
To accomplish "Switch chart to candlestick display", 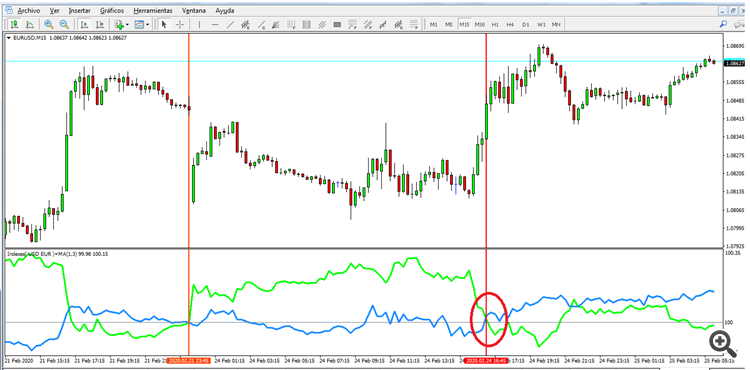I will [x=15, y=24].
